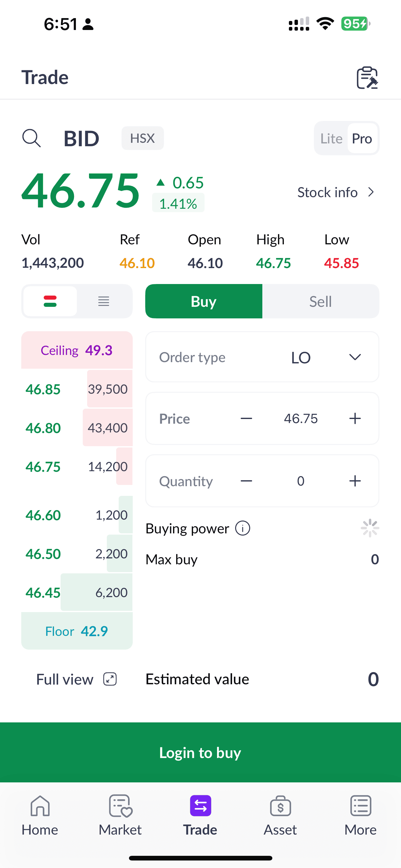The height and width of the screenshot is (868, 401).
Task: Open the order book clipboard icon
Action: (367, 78)
